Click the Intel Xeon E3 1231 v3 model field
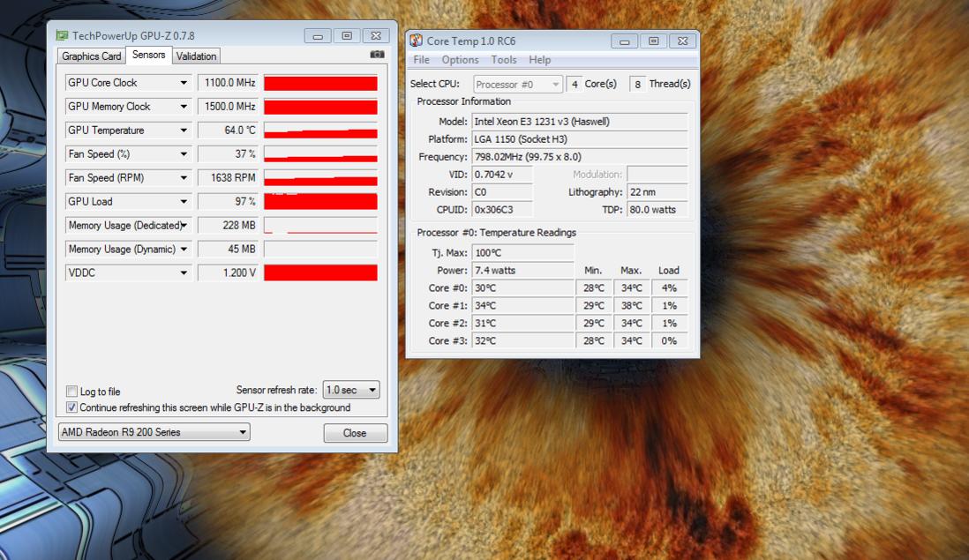The image size is (969, 560). click(x=580, y=122)
